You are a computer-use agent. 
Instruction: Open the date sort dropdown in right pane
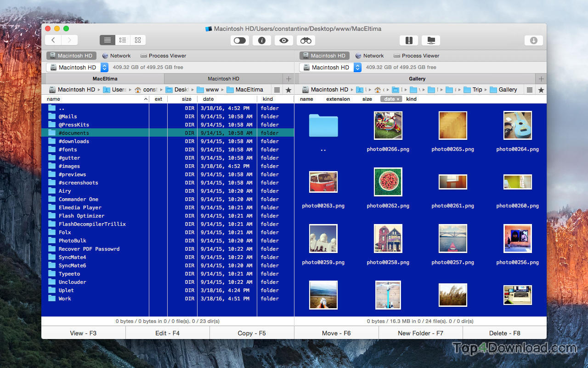click(390, 98)
